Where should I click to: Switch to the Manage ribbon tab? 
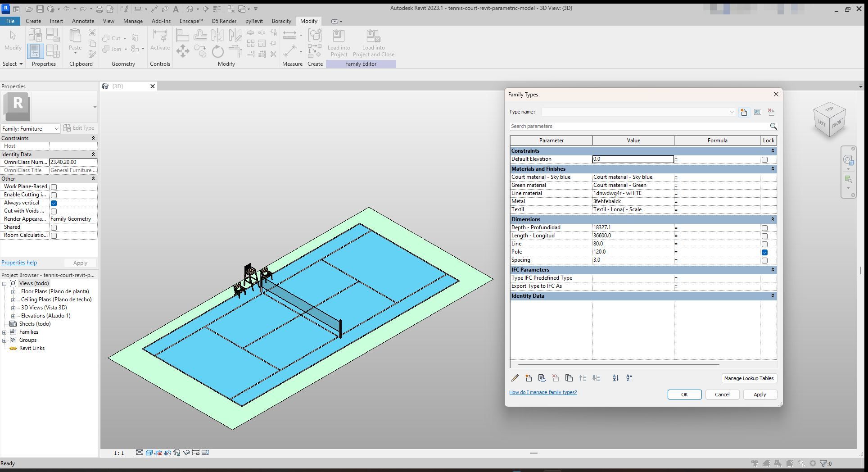(133, 21)
